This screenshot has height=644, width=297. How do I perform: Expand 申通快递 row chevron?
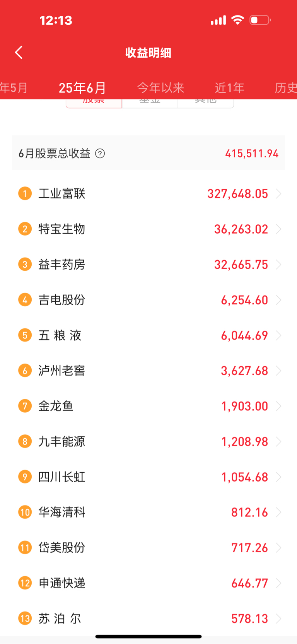click(278, 583)
